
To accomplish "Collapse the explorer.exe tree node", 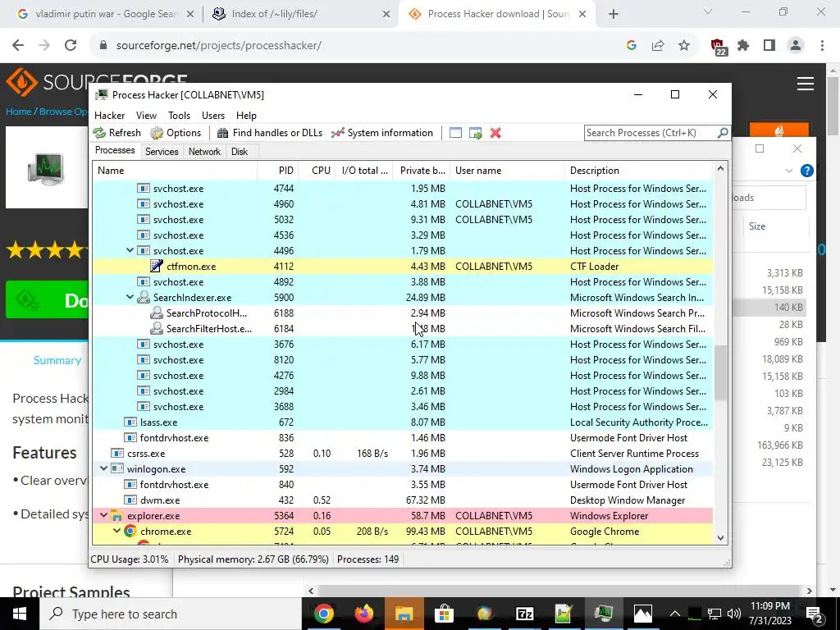I will (x=103, y=515).
